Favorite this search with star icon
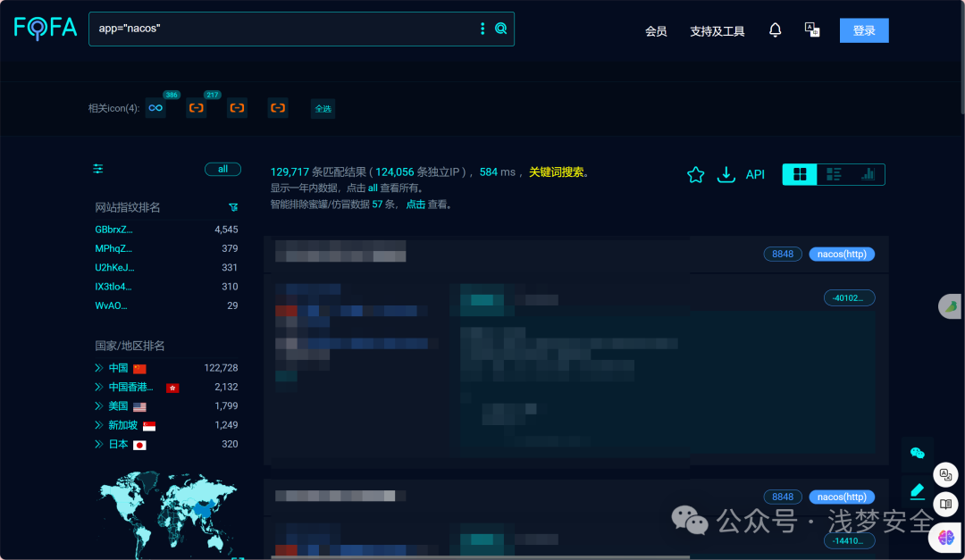The height and width of the screenshot is (560, 965). 695,175
